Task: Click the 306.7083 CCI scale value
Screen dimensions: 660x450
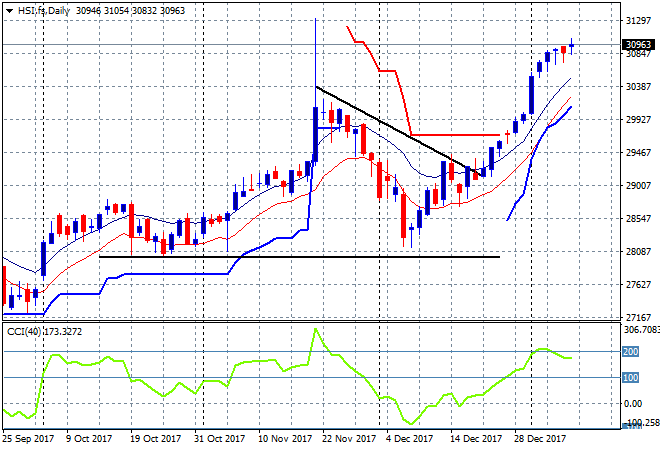Action: pos(641,330)
